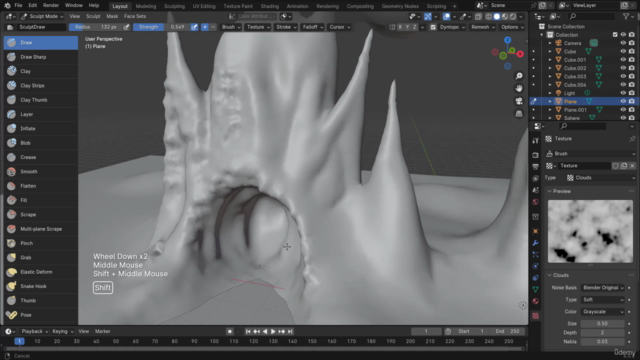Open the File menu
The height and width of the screenshot is (360, 640).
pos(18,6)
